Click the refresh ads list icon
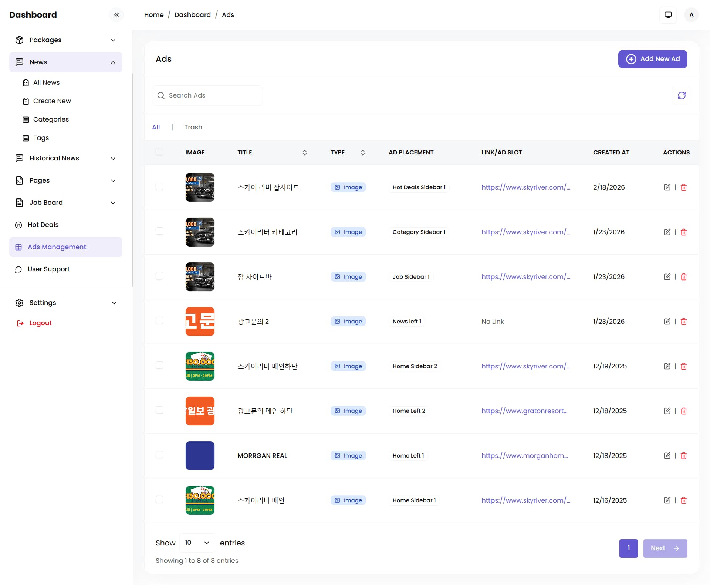This screenshot has width=710, height=588. click(681, 95)
